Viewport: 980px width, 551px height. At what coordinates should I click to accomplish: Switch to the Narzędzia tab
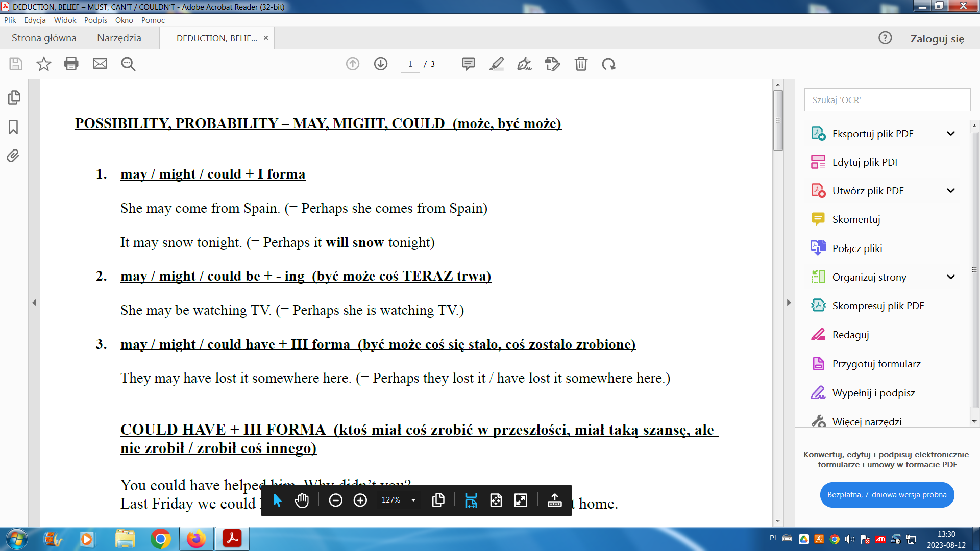point(119,38)
